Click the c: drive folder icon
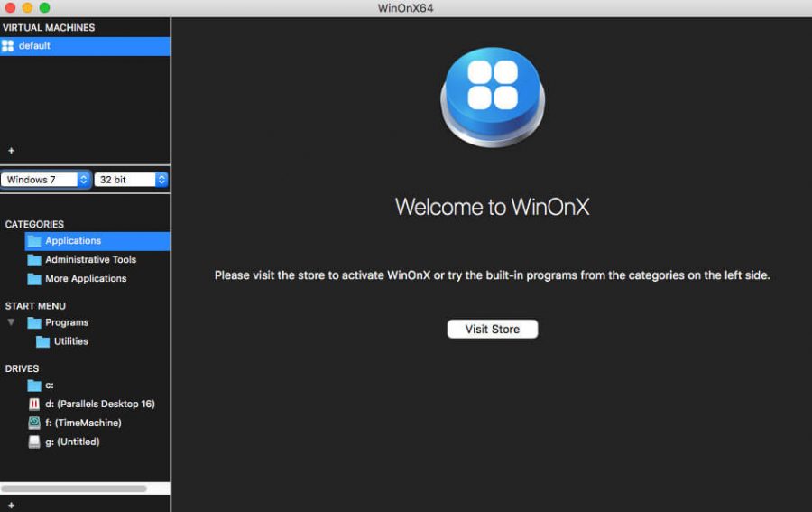The image size is (812, 512). point(34,386)
